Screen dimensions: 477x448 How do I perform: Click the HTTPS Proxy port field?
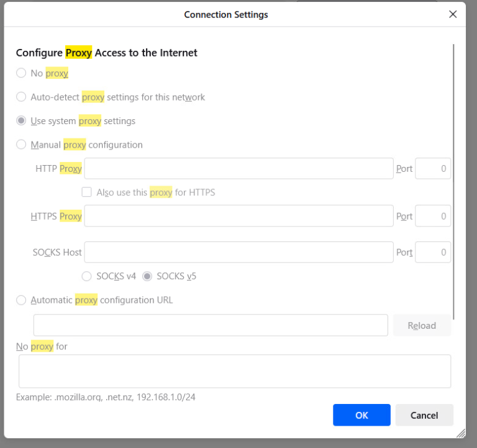[432, 216]
